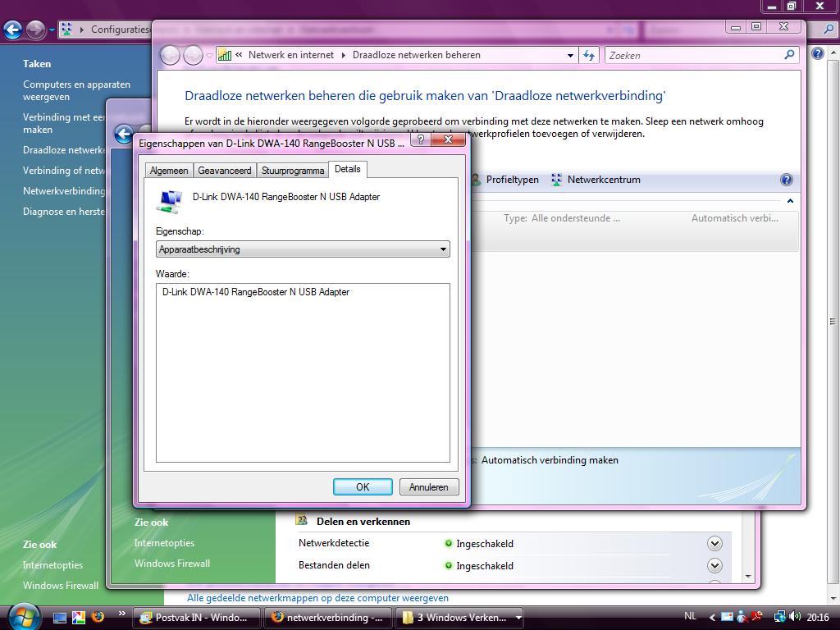840x630 pixels.
Task: Click NL language indicator in taskbar
Action: [x=690, y=616]
